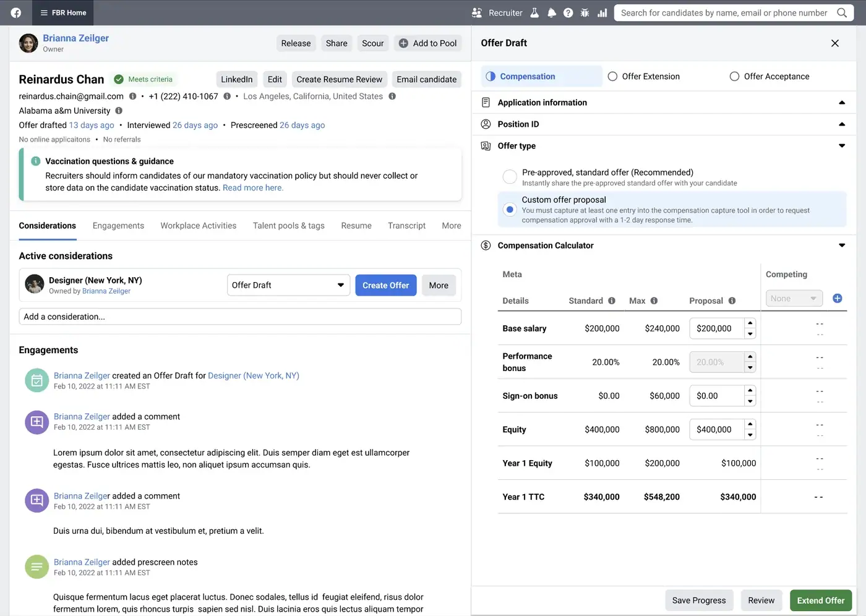Click info icon next to email address
The image size is (866, 616).
132,96
